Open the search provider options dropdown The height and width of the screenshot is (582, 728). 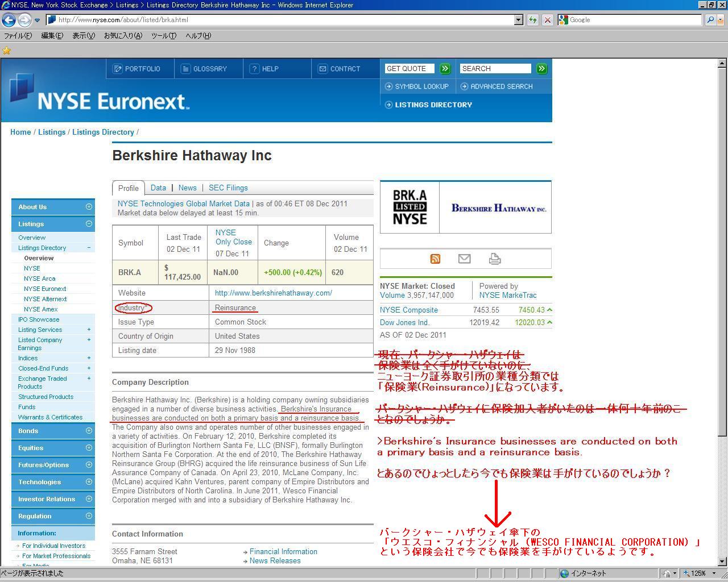[721, 20]
